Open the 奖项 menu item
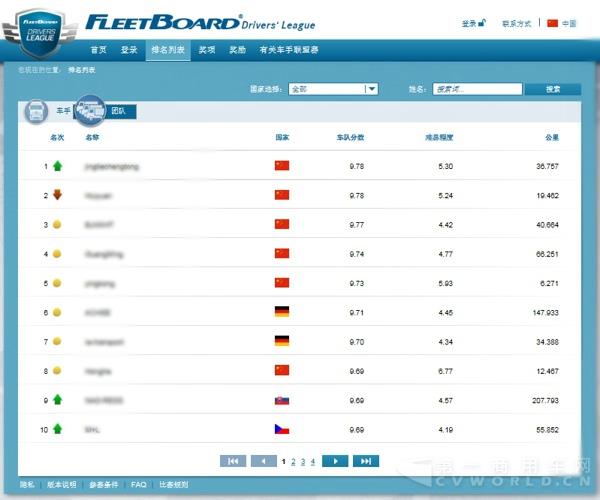 207,50
